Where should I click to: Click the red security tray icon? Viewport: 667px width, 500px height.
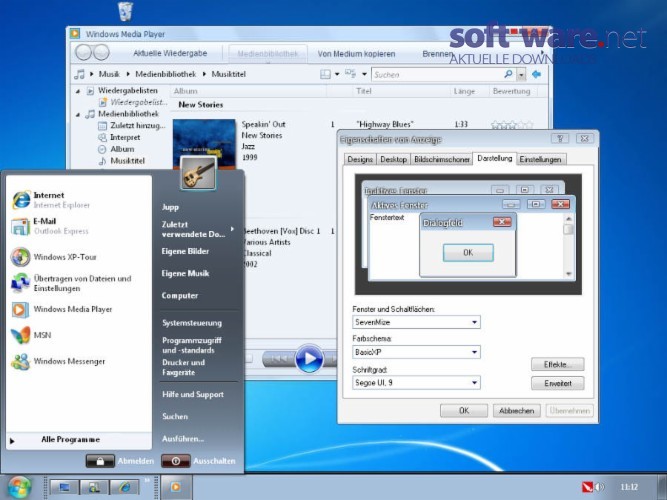click(x=588, y=487)
